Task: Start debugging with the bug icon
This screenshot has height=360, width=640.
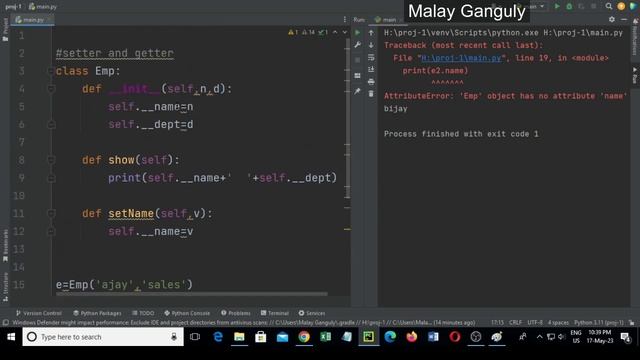Action: pos(569,6)
